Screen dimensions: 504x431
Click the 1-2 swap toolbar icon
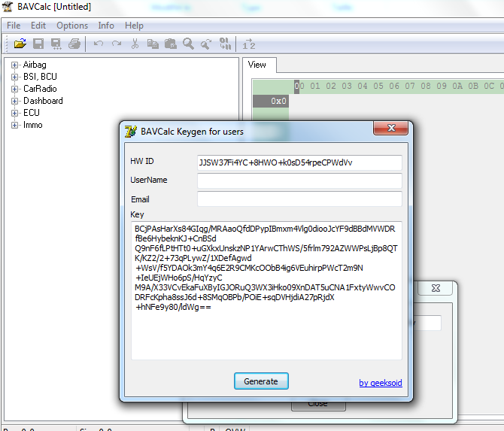[248, 44]
